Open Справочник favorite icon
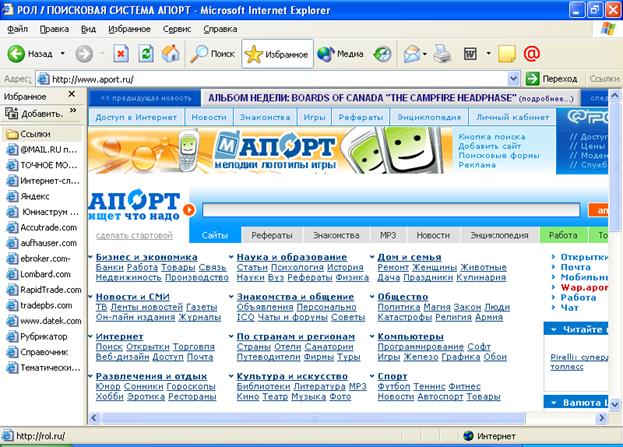Image resolution: width=623 pixels, height=447 pixels. pyautogui.click(x=12, y=352)
